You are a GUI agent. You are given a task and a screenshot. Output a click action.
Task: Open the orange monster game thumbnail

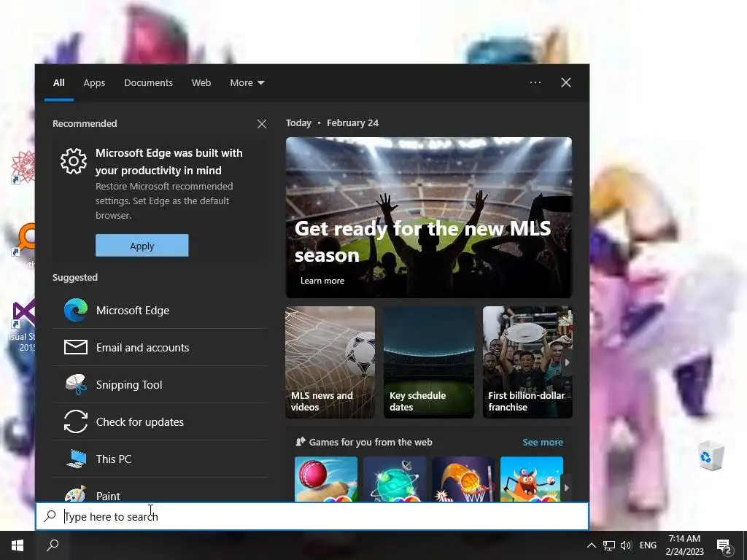tap(532, 479)
